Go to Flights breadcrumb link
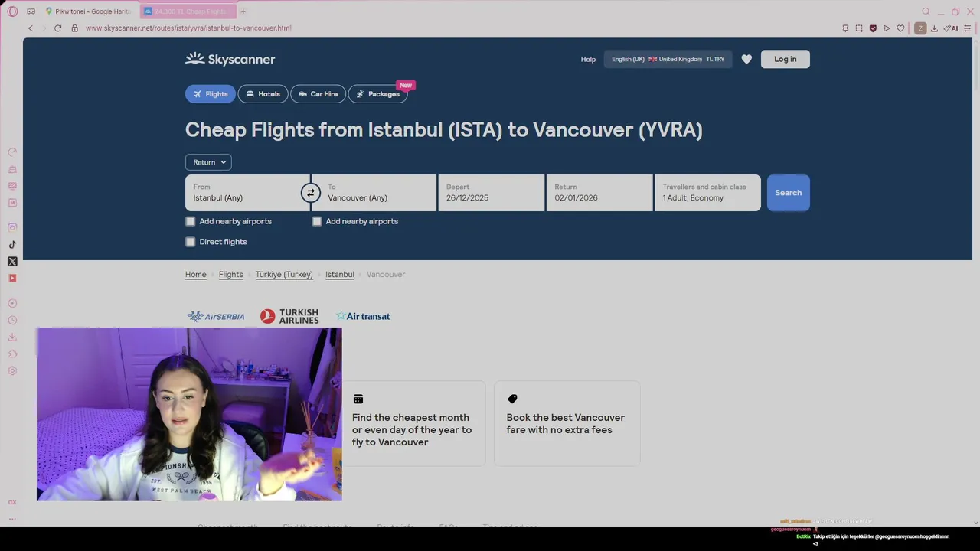This screenshot has height=551, width=980. 230,275
